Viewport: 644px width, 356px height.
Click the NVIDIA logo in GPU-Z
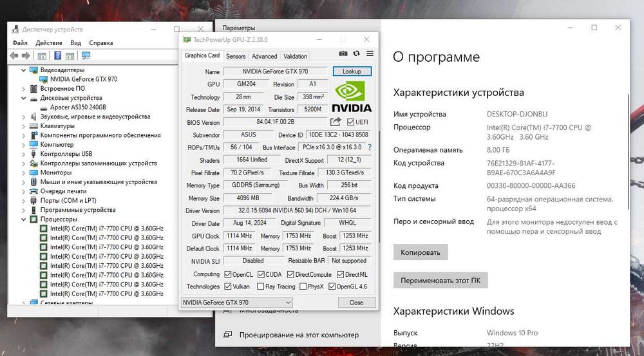(352, 97)
